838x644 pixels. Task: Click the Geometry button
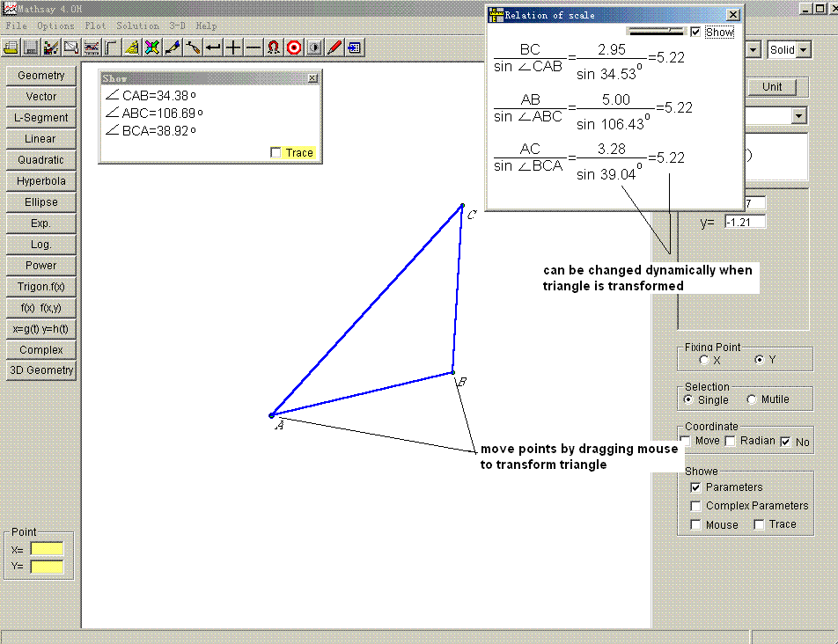(41, 76)
